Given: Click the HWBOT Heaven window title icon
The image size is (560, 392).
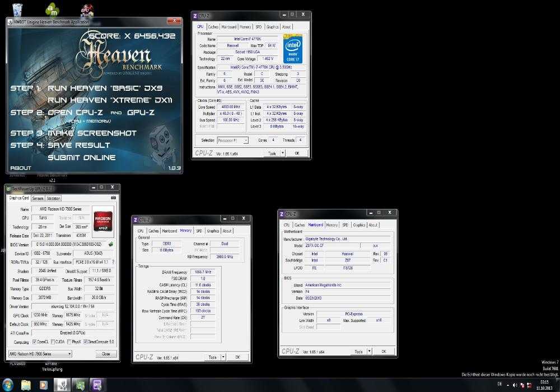Looking at the screenshot, I should (10, 22).
